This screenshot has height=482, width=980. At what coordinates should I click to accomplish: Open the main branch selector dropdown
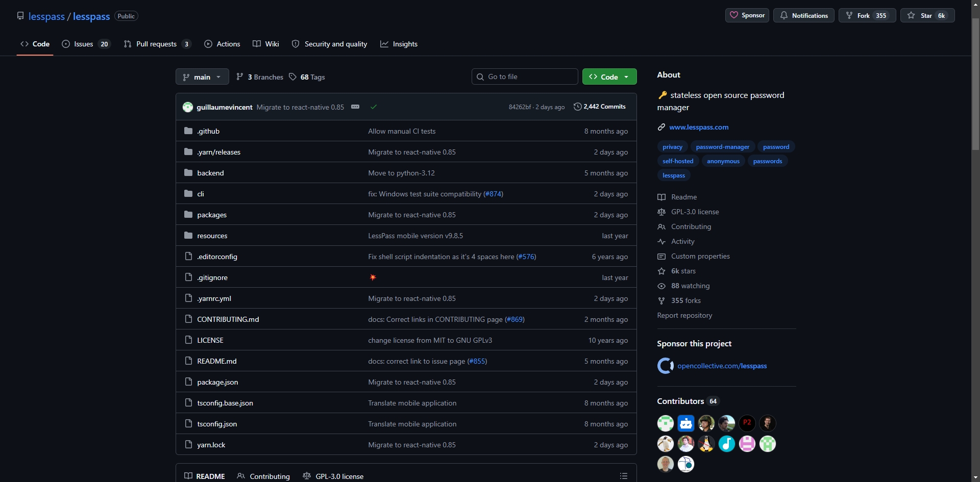coord(202,77)
